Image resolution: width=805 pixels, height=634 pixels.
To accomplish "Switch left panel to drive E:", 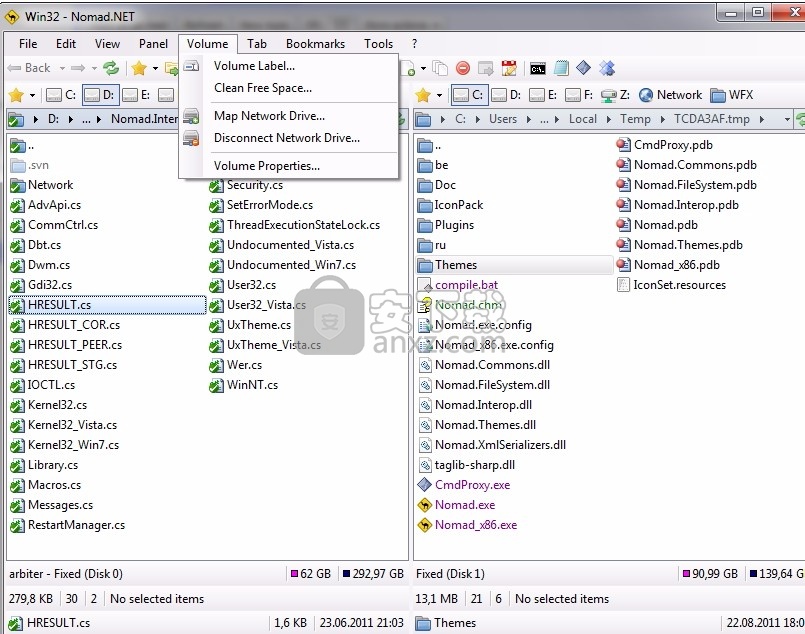I will pos(137,95).
